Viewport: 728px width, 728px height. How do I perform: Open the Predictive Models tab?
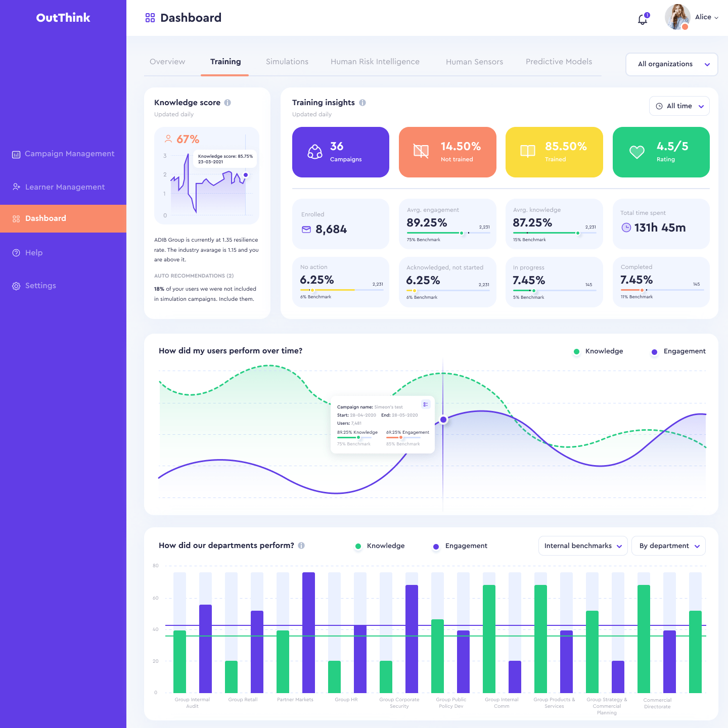[x=559, y=62]
